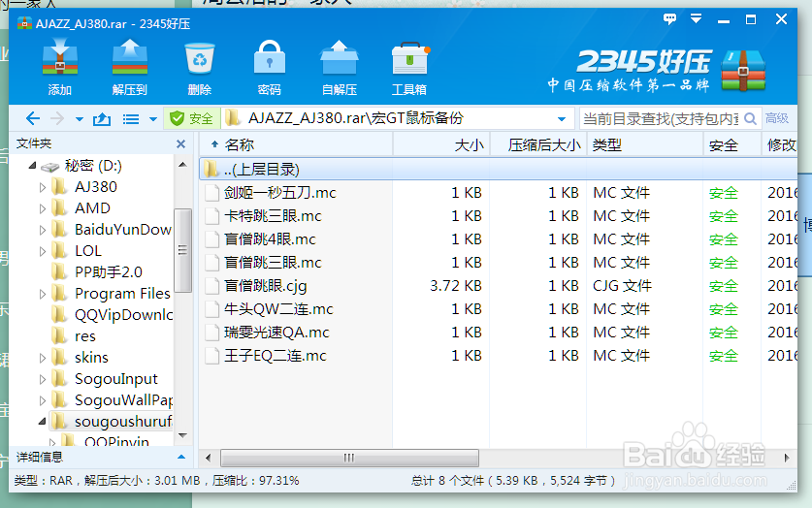Expand the SogouInput folder node
This screenshot has height=508, width=812.
(43, 379)
